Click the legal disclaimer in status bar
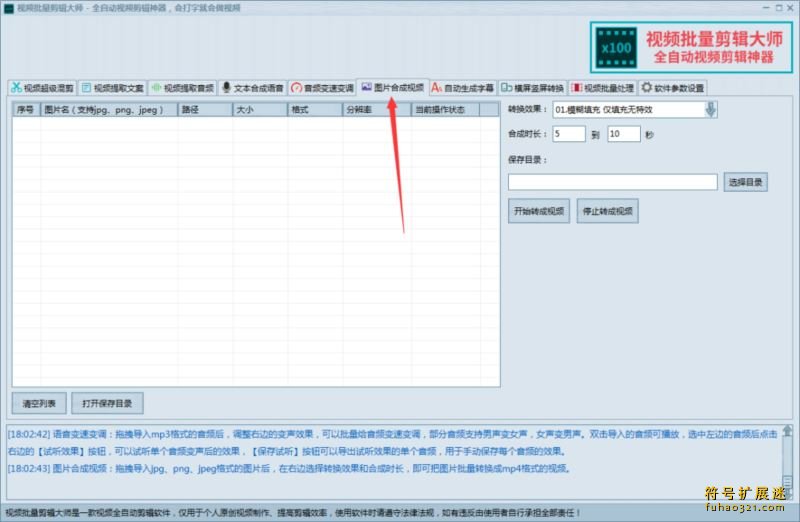This screenshot has height=522, width=800. [x=293, y=512]
